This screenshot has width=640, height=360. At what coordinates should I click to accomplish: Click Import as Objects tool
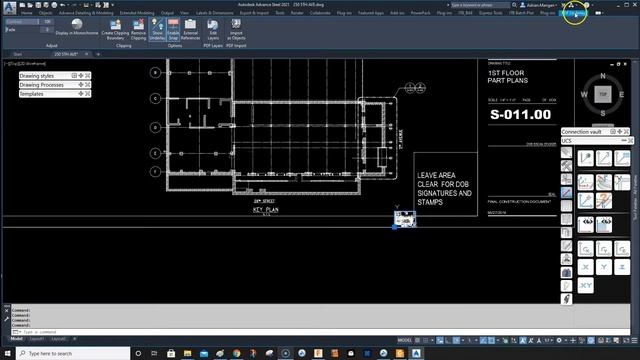tap(236, 30)
